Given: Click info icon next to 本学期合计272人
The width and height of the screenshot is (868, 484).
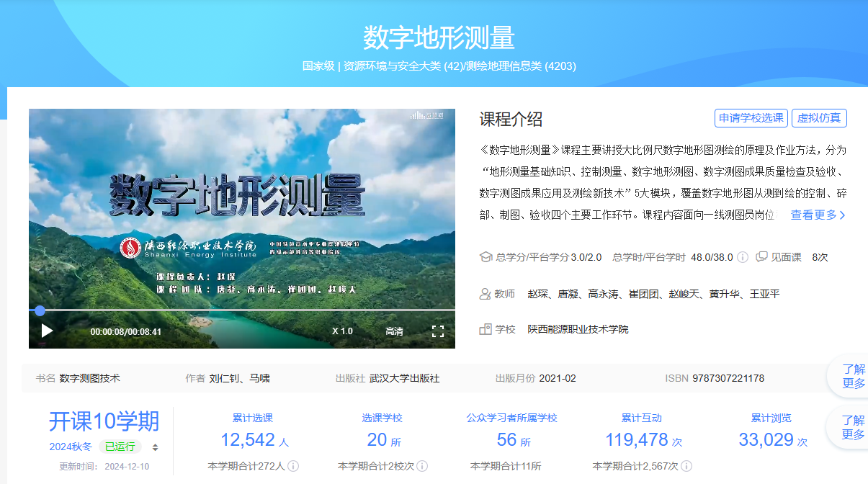Looking at the screenshot, I should (293, 466).
